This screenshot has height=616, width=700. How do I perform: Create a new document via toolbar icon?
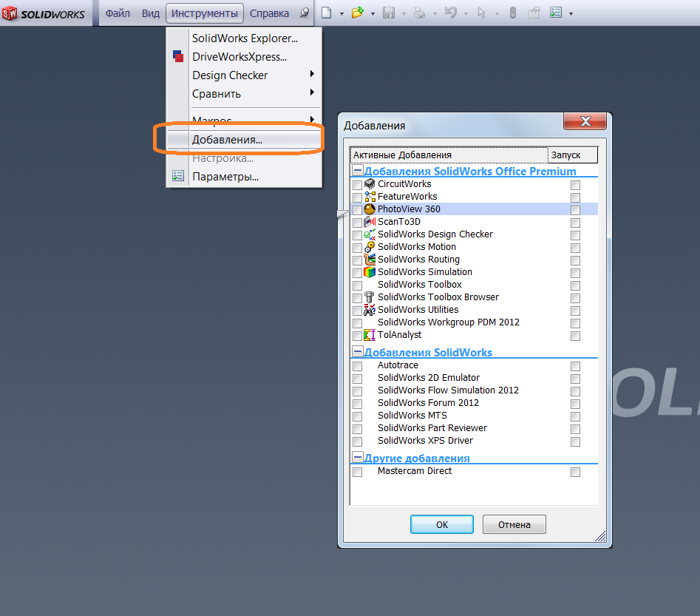click(326, 13)
